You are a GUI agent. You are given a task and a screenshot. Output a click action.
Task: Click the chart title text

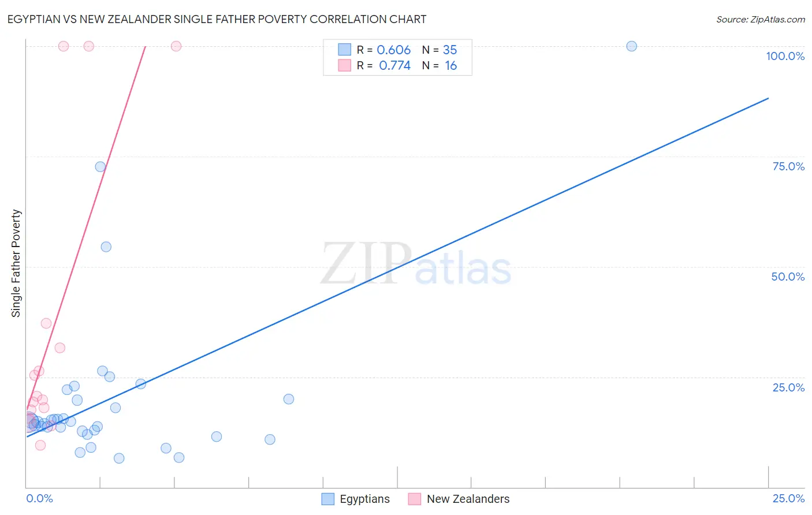coord(217,19)
